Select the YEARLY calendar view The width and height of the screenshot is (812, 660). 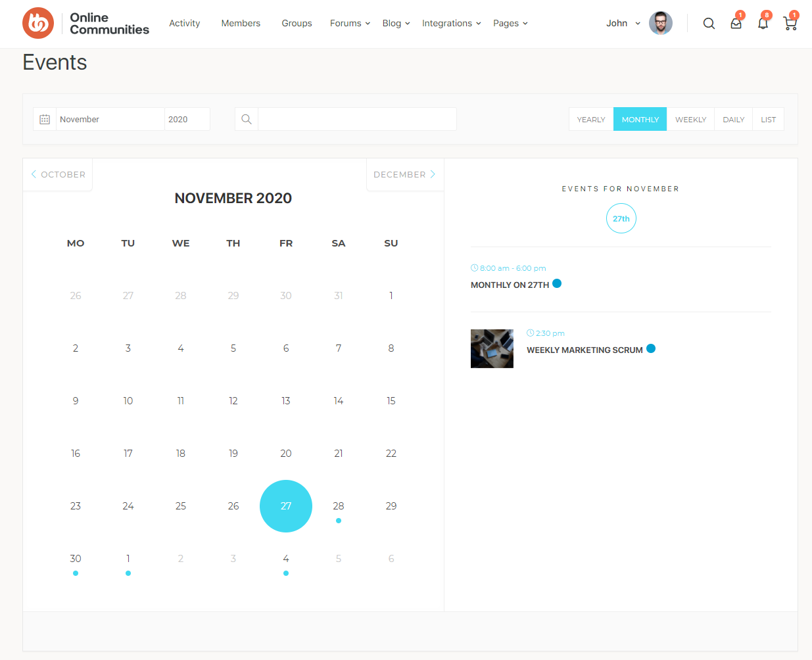591,119
